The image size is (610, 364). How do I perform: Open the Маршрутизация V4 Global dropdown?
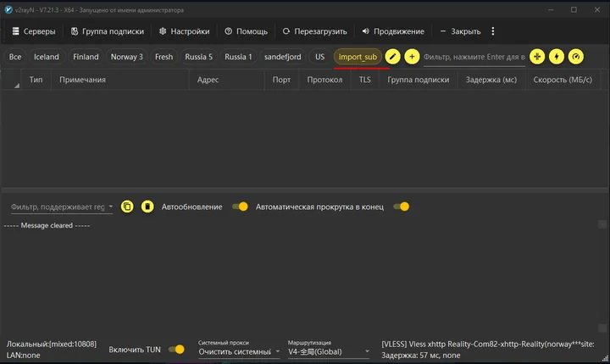329,351
